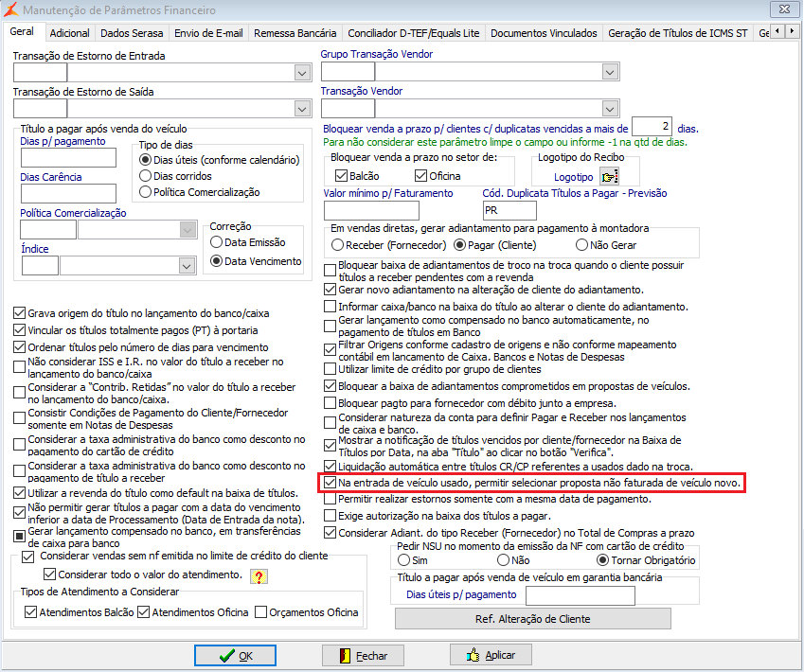Click the Fechar button
The height and width of the screenshot is (672, 804).
coord(363,656)
